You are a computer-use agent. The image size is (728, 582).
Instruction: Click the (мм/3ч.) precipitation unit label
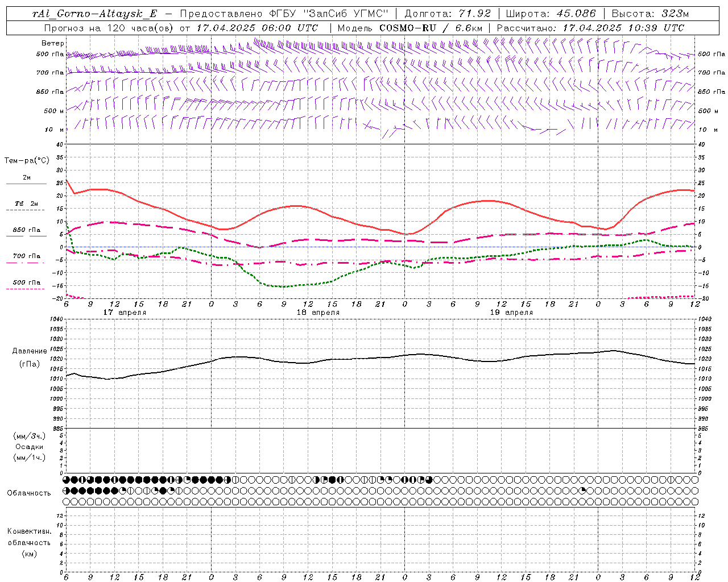click(30, 436)
